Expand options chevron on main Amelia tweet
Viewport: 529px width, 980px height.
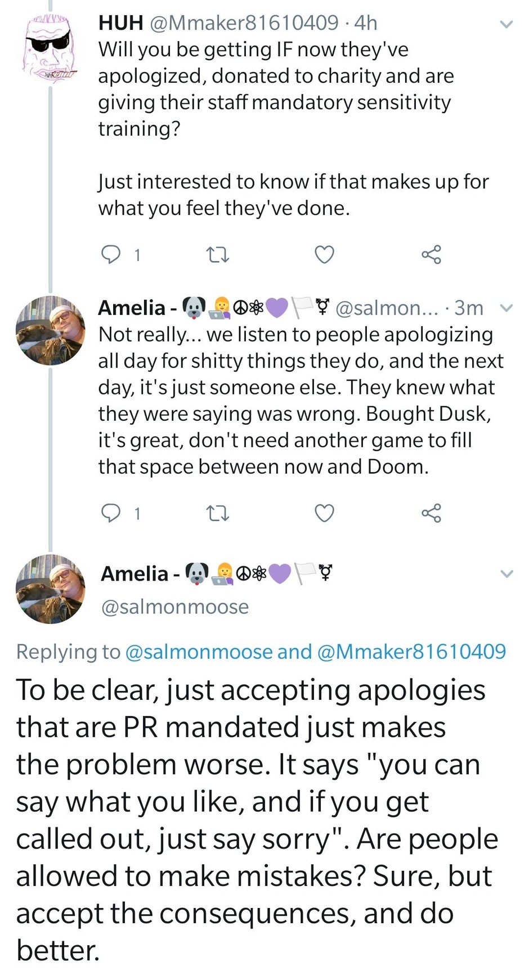tap(506, 574)
